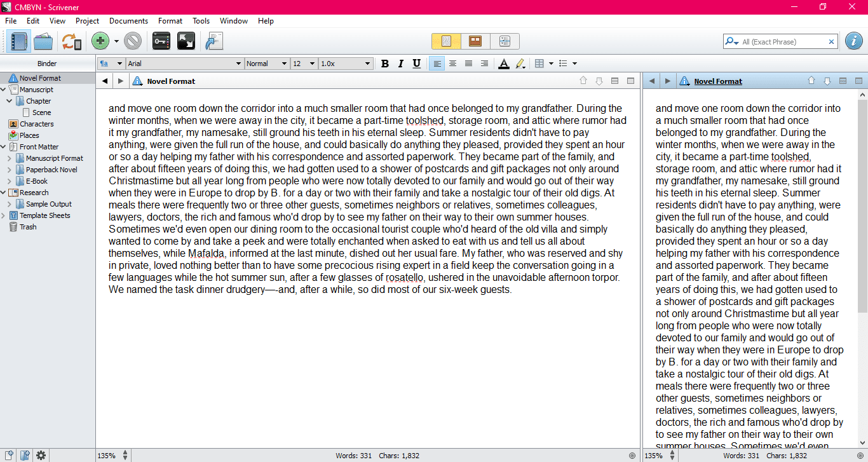Toggle the Binder panel icon
Viewport: 868px width, 462px height.
19,42
